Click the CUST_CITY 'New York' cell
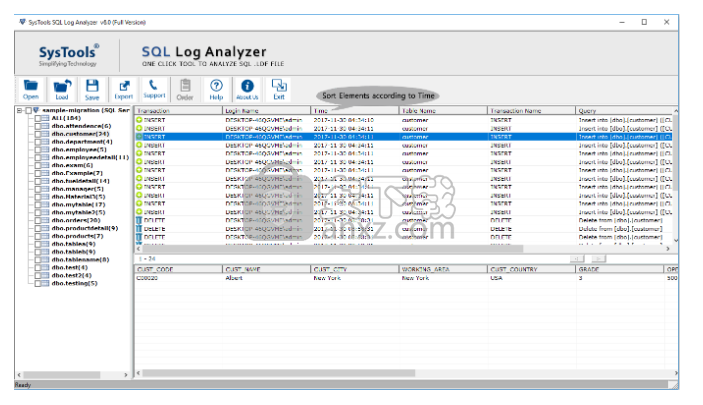The height and width of the screenshot is (405, 703). 327,278
